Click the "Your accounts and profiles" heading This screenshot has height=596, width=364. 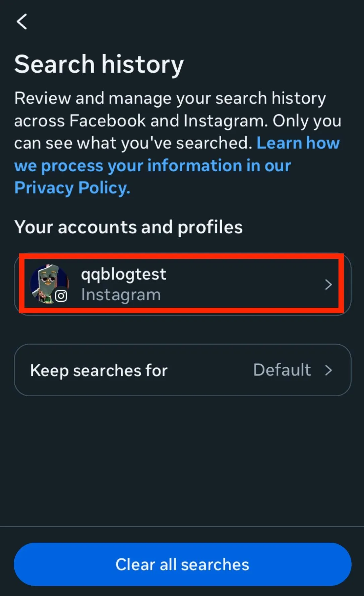[x=128, y=227]
